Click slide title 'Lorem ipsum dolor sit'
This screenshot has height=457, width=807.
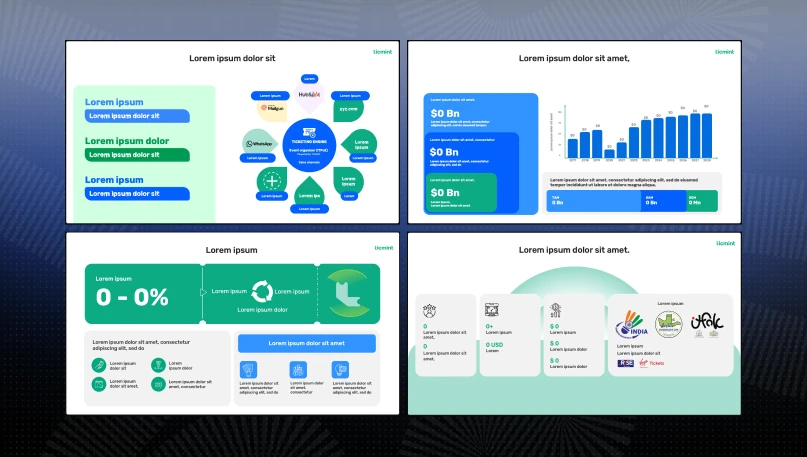point(232,58)
